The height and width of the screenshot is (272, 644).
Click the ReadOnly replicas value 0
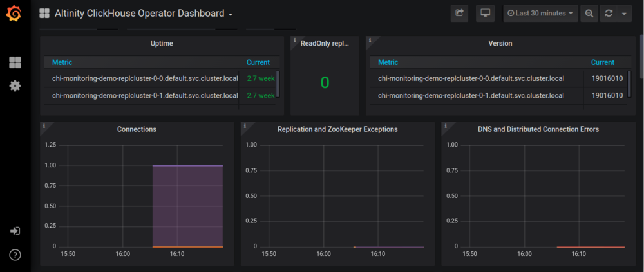tap(325, 82)
